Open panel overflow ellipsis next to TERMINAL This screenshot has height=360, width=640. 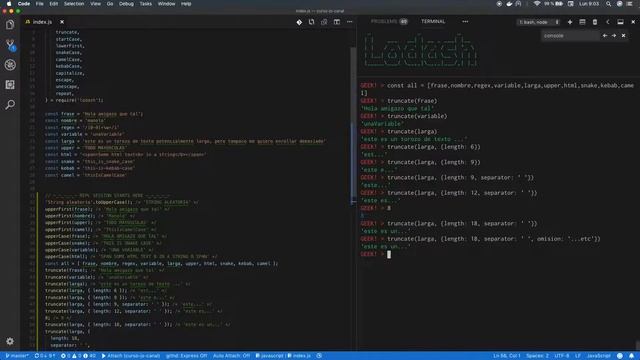point(465,22)
